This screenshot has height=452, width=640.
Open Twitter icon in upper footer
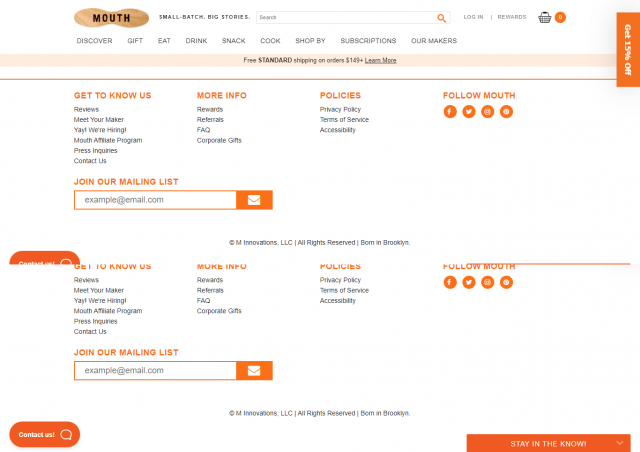[x=468, y=111]
